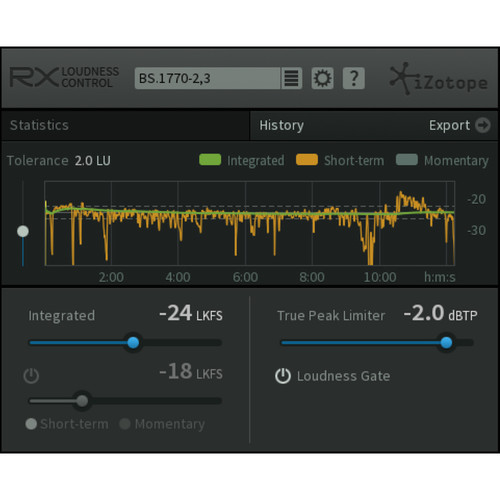500x500 pixels.
Task: Open the preset list menu icon
Action: 292,78
